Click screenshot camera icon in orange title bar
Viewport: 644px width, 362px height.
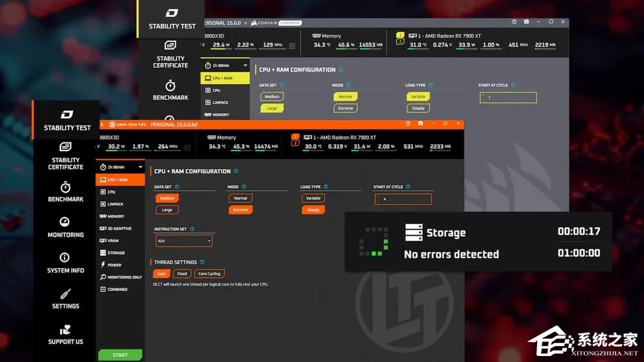tap(420, 123)
